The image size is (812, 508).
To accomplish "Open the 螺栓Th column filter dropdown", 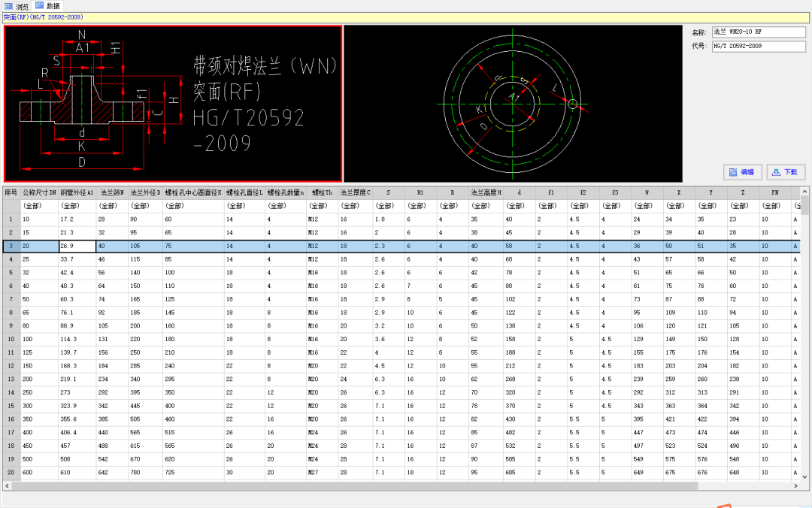I will tap(322, 206).
